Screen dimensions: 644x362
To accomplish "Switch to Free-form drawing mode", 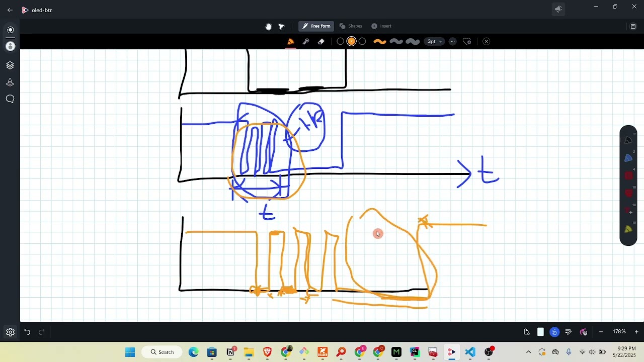I will pos(316,26).
